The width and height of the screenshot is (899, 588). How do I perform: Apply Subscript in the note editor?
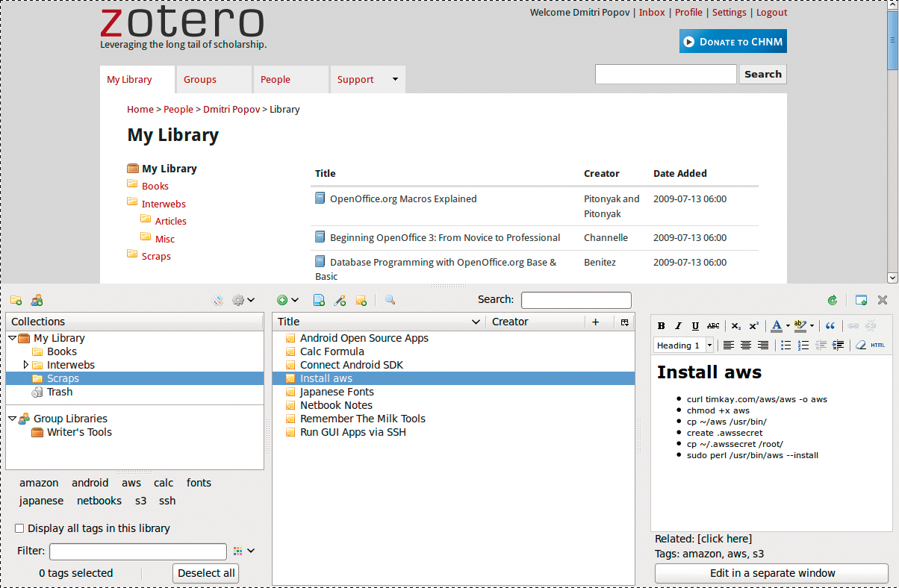click(x=736, y=325)
